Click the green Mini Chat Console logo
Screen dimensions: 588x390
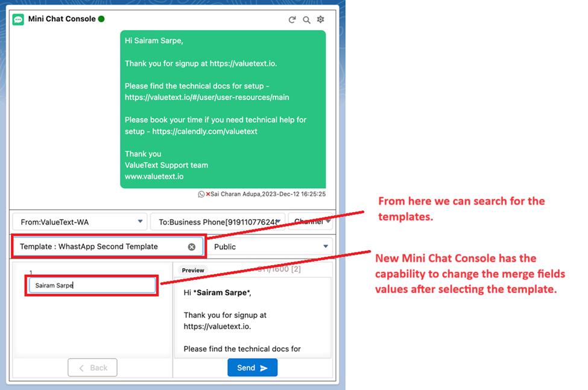[18, 19]
